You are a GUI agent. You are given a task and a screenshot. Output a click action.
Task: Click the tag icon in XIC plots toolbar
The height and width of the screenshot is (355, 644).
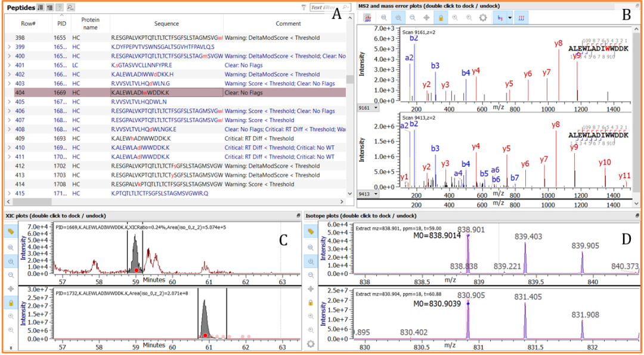pyautogui.click(x=10, y=231)
